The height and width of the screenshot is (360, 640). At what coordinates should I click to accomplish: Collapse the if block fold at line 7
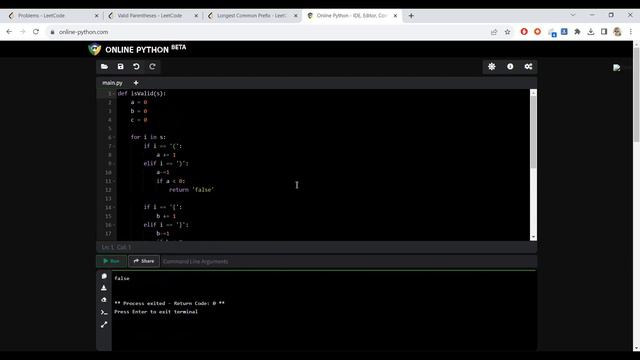(x=114, y=146)
